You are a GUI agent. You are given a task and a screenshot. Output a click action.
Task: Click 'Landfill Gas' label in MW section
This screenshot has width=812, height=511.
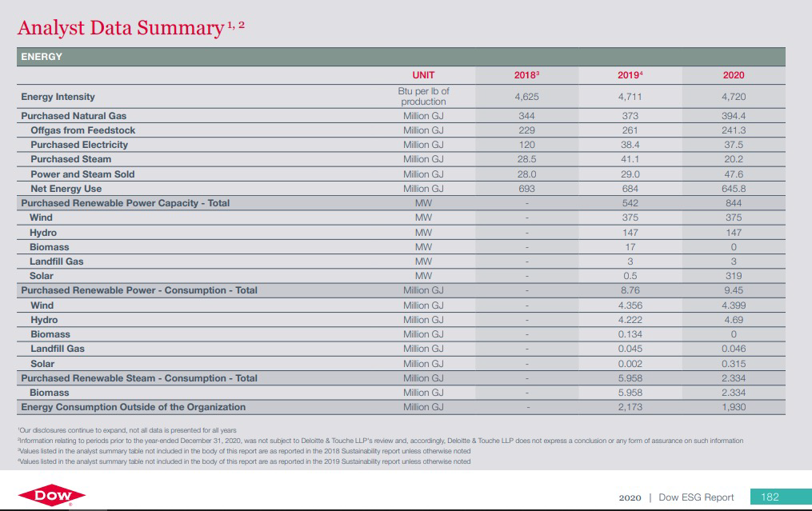tap(57, 262)
